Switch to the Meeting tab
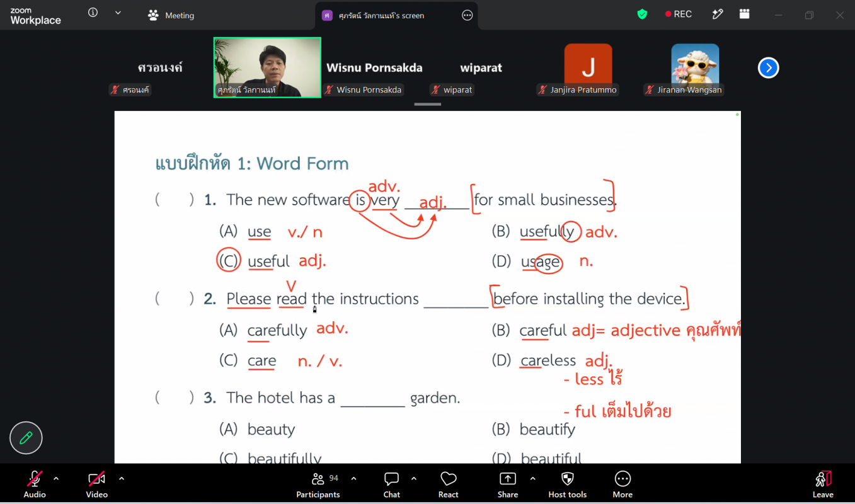The image size is (855, 504). [x=171, y=15]
